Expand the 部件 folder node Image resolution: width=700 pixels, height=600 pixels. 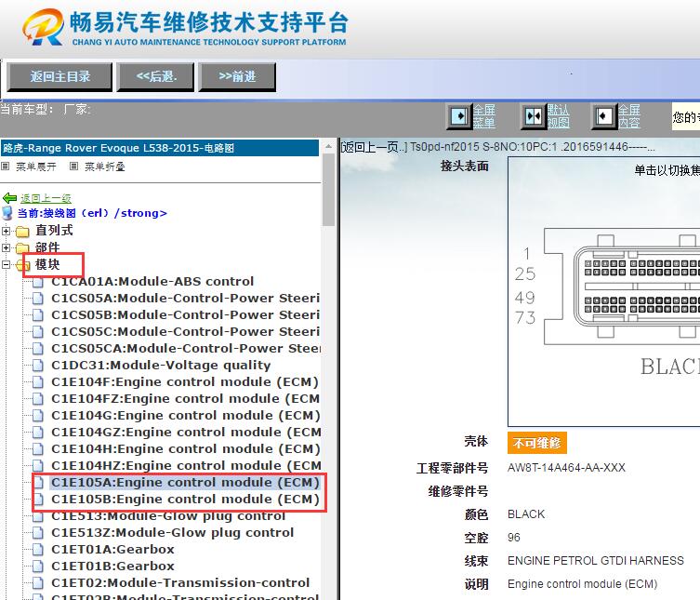[6, 248]
